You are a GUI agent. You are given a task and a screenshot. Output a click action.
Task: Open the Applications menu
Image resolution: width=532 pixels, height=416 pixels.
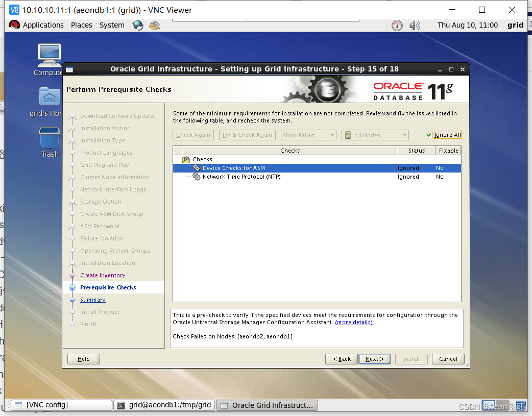(43, 25)
